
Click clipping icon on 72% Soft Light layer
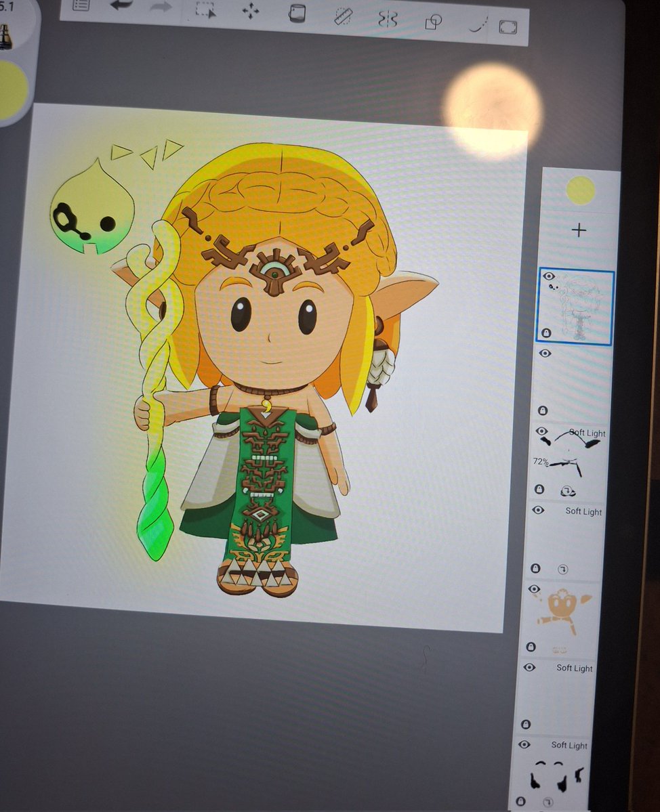[568, 490]
